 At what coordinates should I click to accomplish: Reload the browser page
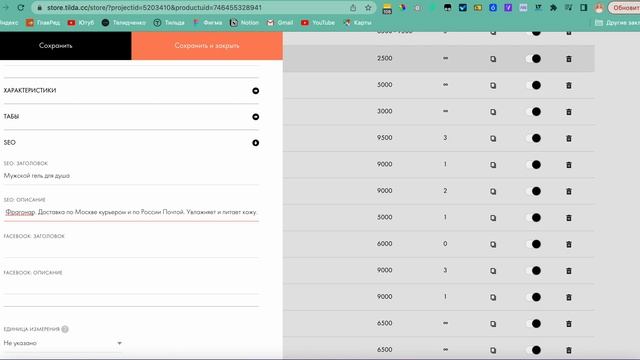click(x=20, y=7)
